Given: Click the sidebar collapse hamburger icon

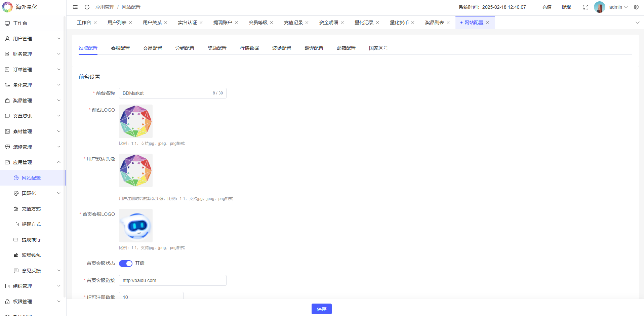Looking at the screenshot, I should click(x=75, y=7).
